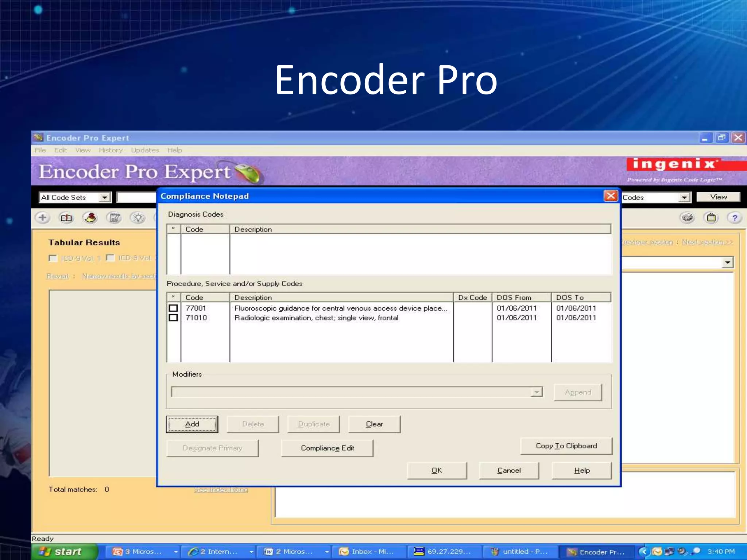Click the Append modifier button

tap(578, 392)
